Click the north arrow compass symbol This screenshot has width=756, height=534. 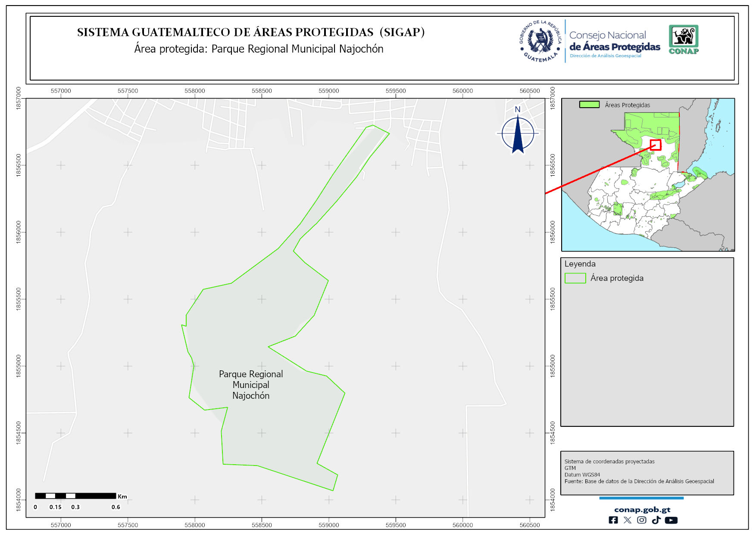pyautogui.click(x=518, y=132)
